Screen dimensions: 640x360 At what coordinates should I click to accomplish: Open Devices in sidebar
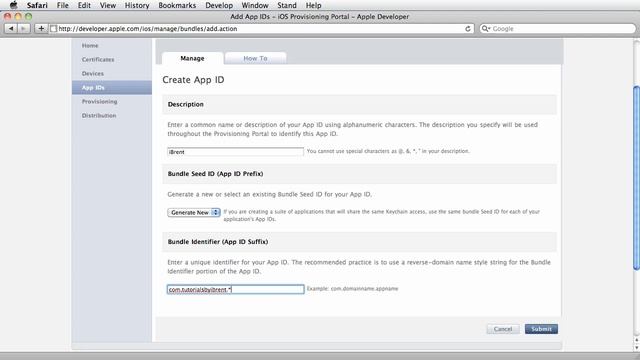click(x=93, y=73)
